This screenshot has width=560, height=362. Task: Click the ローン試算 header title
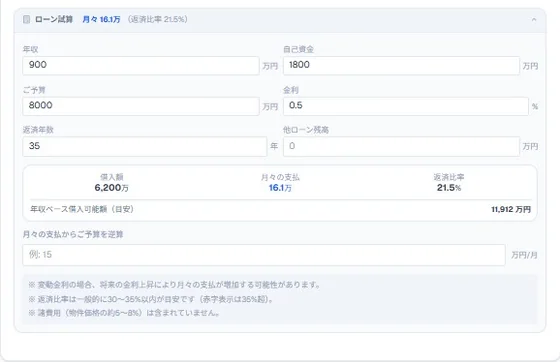click(54, 19)
